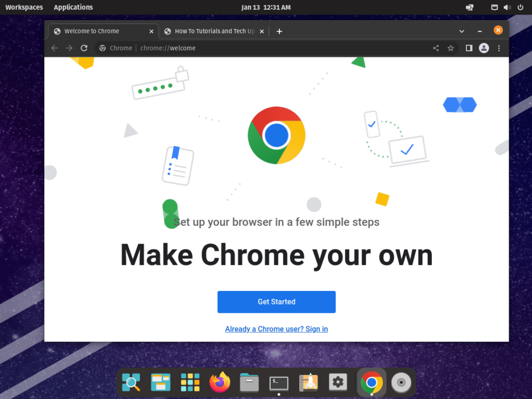Open the system volume indicator
This screenshot has width=532, height=399.
point(507,7)
